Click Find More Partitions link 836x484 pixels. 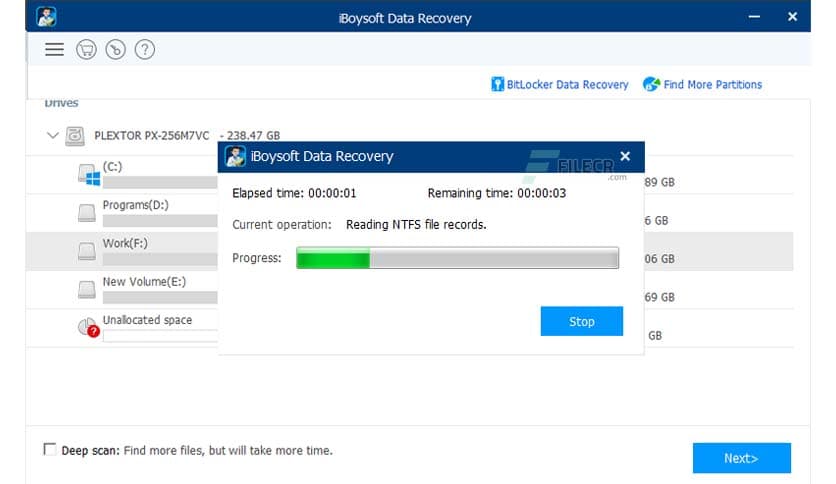(x=712, y=85)
